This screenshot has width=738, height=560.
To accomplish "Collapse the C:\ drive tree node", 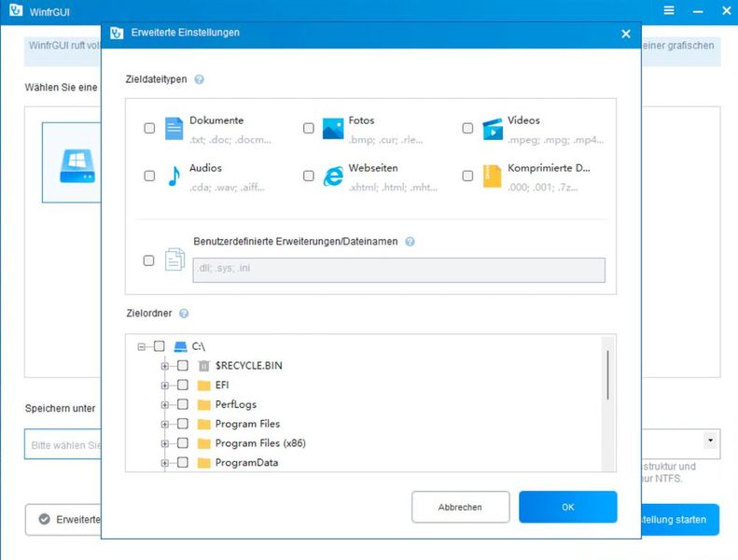I will click(x=142, y=346).
